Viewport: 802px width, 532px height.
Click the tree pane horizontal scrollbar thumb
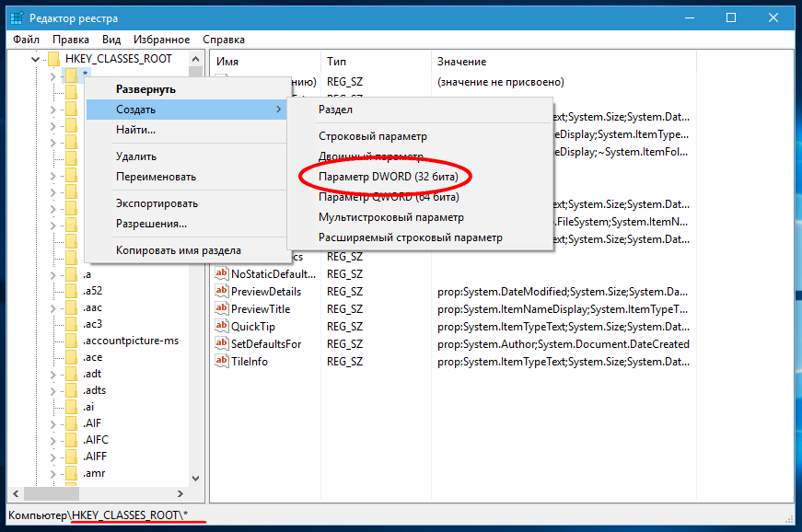[x=52, y=493]
